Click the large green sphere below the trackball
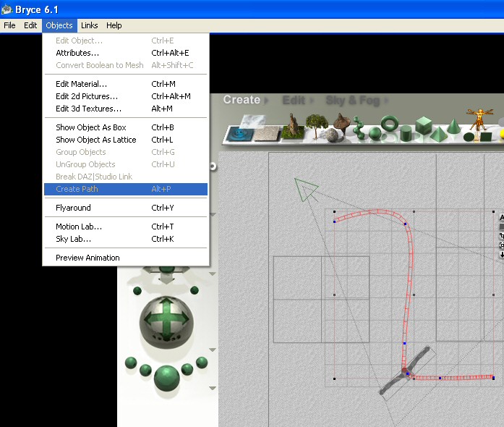 click(167, 377)
